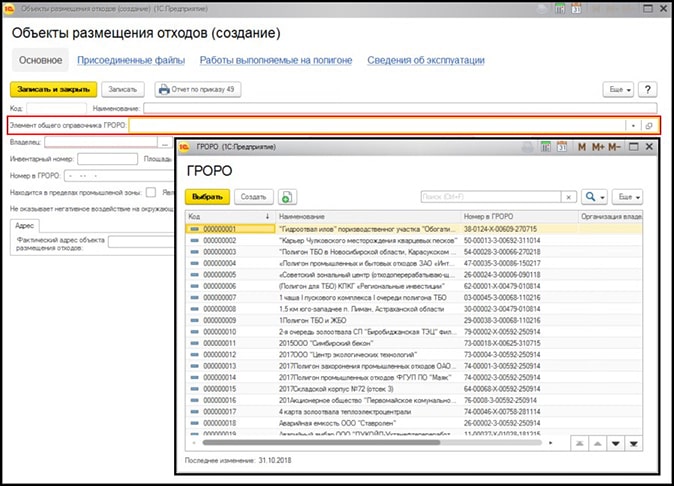Viewport: 674px width, 486px height.
Task: Click the Наименование input field
Action: (400, 107)
